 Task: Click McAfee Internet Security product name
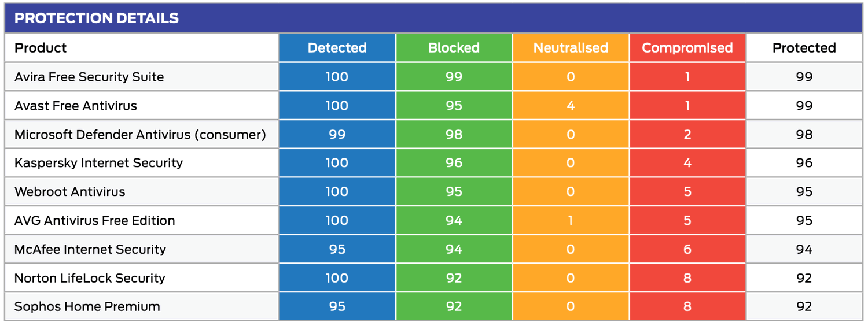(x=90, y=250)
